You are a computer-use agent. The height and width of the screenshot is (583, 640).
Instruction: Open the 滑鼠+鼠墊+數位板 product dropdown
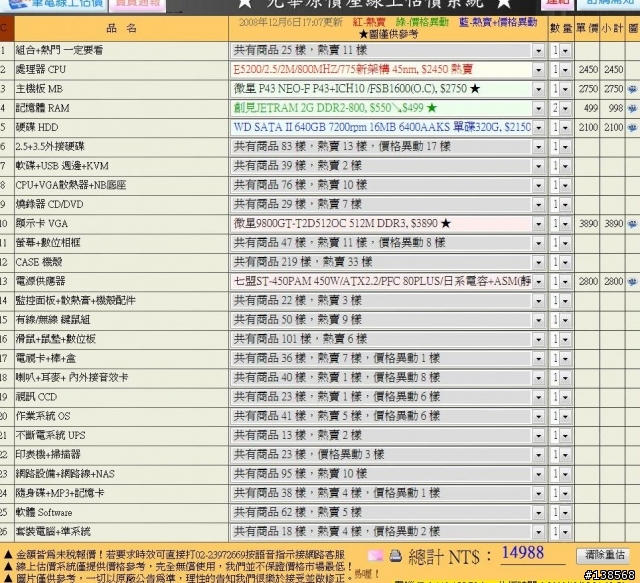(x=387, y=339)
